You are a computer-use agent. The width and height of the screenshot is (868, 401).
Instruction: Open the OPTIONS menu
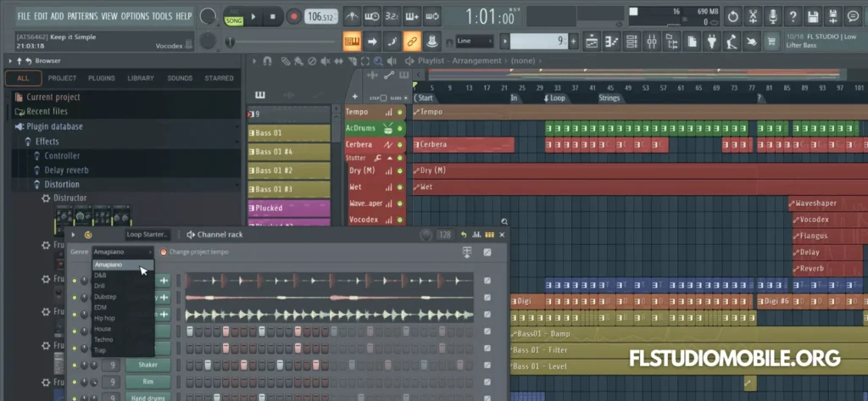(135, 16)
